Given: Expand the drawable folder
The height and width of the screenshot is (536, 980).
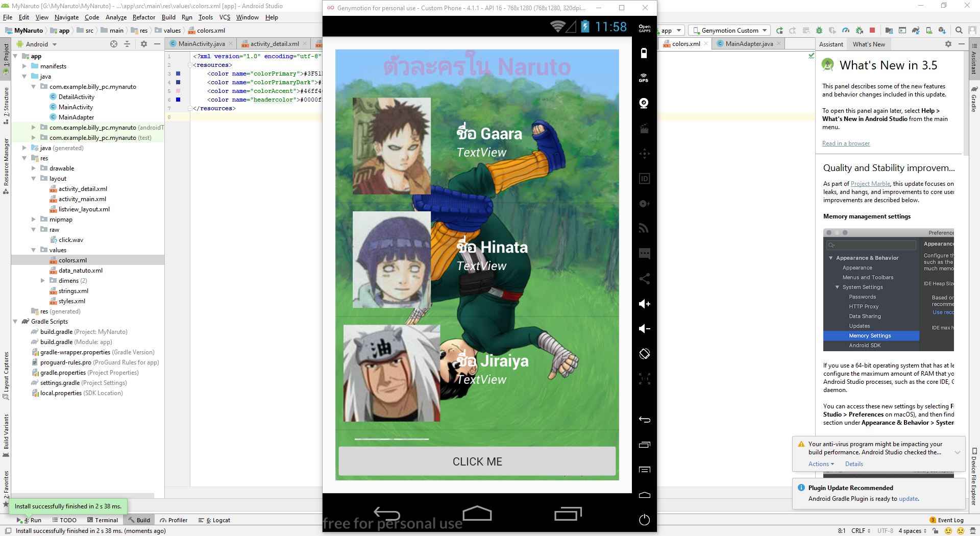Looking at the screenshot, I should (x=34, y=168).
